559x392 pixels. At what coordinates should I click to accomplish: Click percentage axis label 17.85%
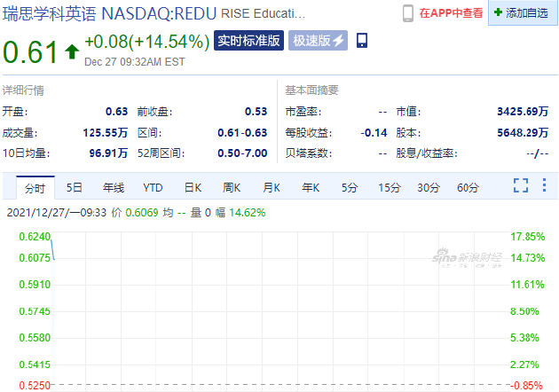pyautogui.click(x=528, y=237)
